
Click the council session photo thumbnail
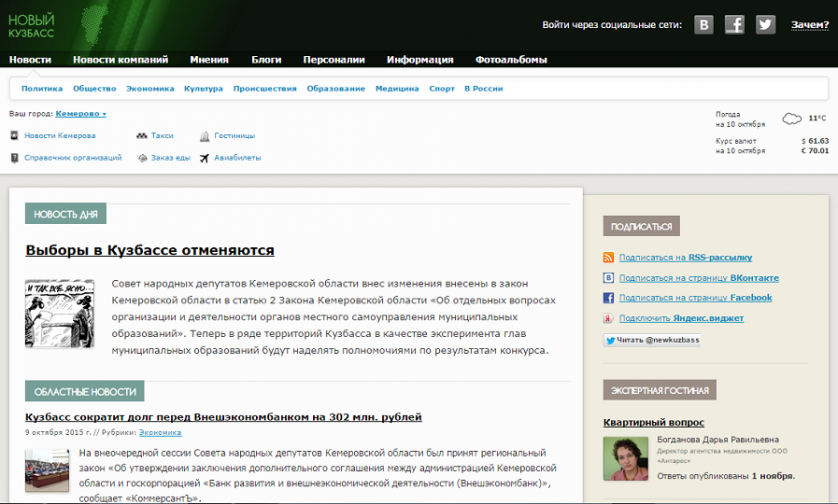click(47, 470)
